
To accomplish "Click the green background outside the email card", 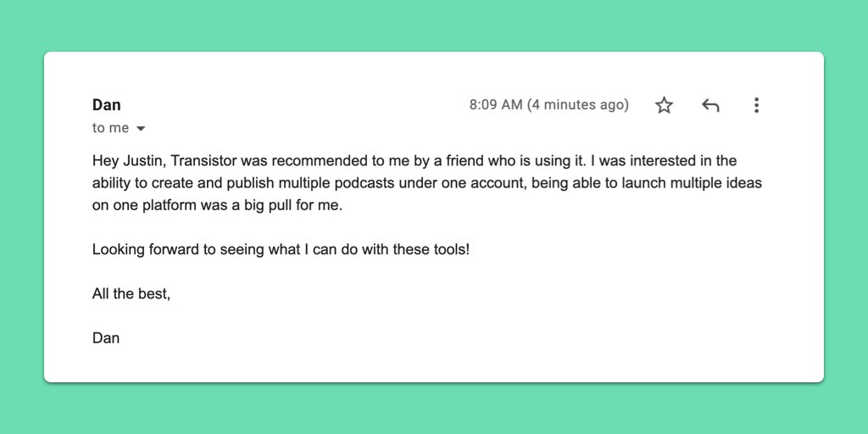I will pos(434,25).
